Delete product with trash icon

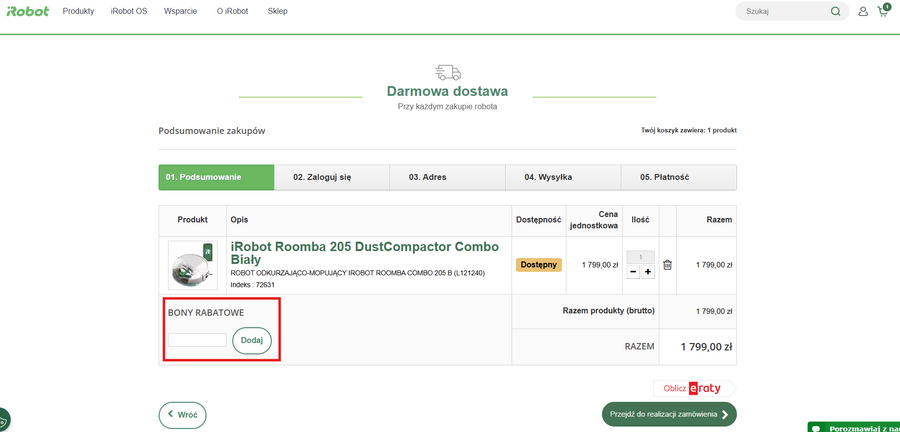click(668, 265)
